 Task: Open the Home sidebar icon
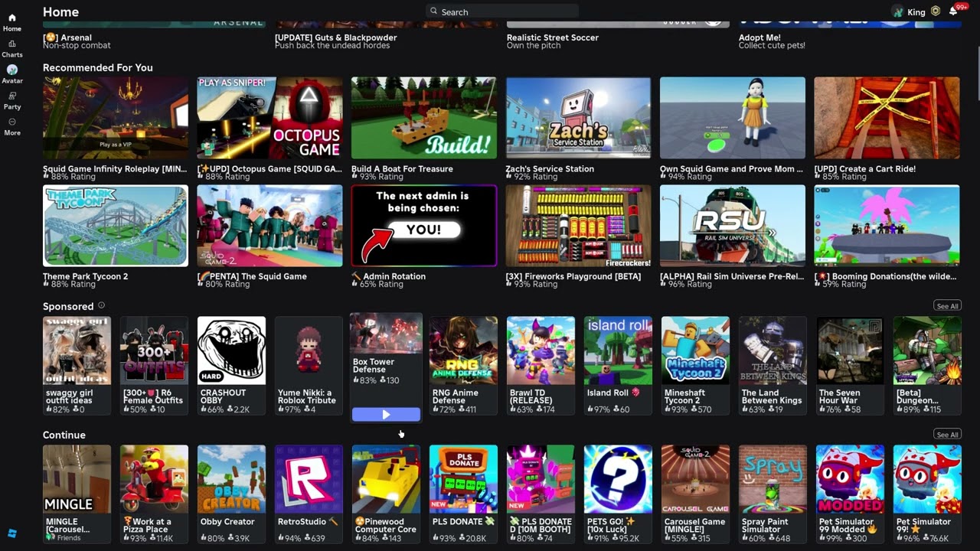(11, 18)
